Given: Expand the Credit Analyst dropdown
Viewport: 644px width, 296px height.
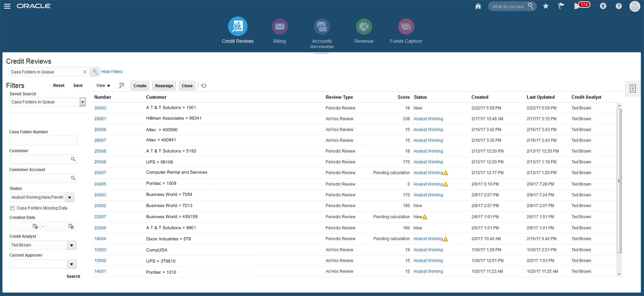Looking at the screenshot, I should (71, 245).
